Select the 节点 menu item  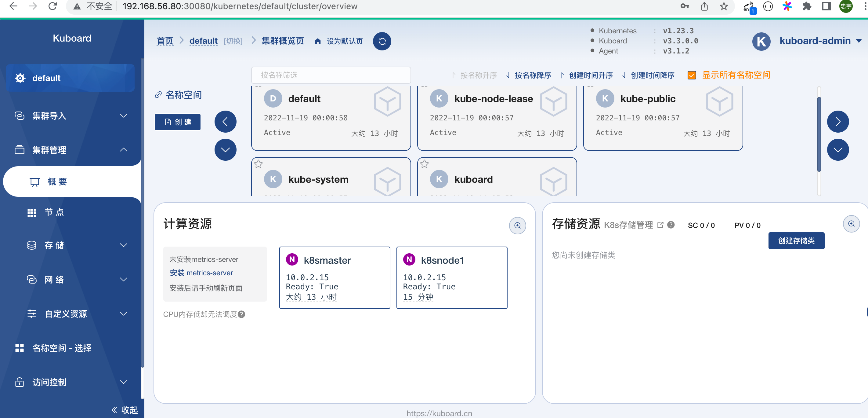pos(72,212)
